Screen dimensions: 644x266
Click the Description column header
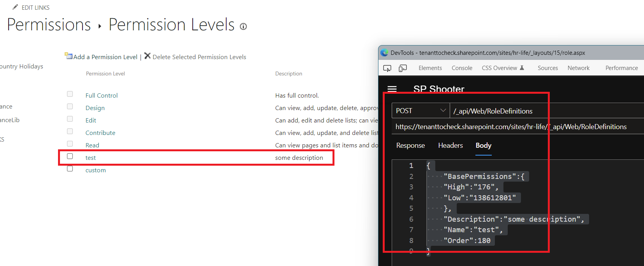point(289,73)
